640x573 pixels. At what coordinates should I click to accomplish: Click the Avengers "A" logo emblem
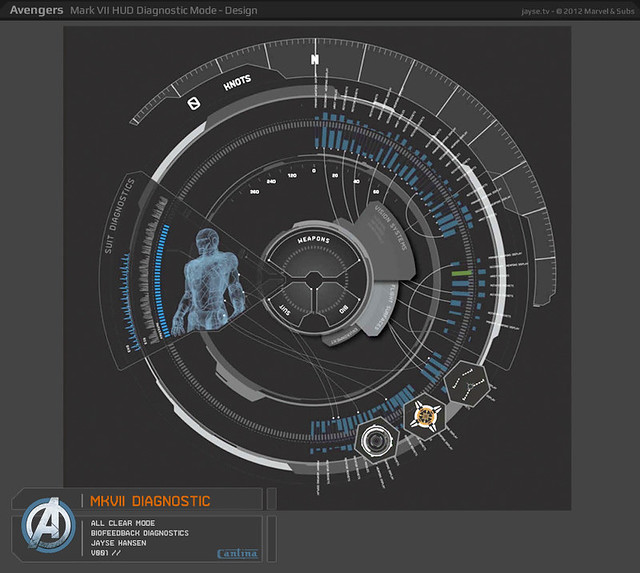40,526
